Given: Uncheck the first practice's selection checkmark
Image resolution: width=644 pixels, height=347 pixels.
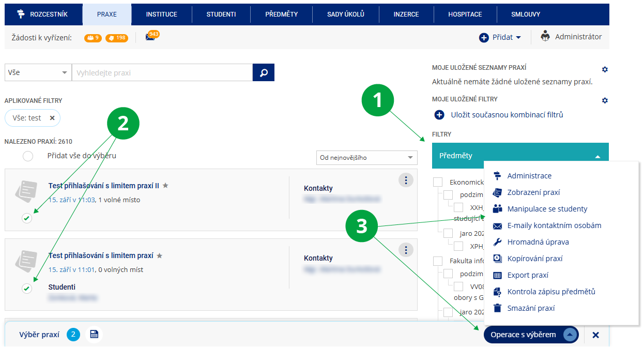Looking at the screenshot, I should point(27,218).
